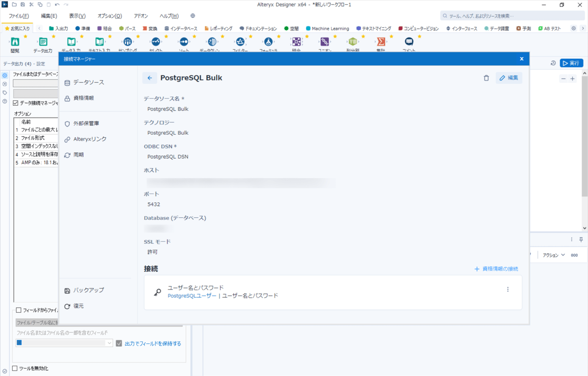The width and height of the screenshot is (588, 376).
Task: Zoom in the canvas with plus icon
Action: pos(572,79)
